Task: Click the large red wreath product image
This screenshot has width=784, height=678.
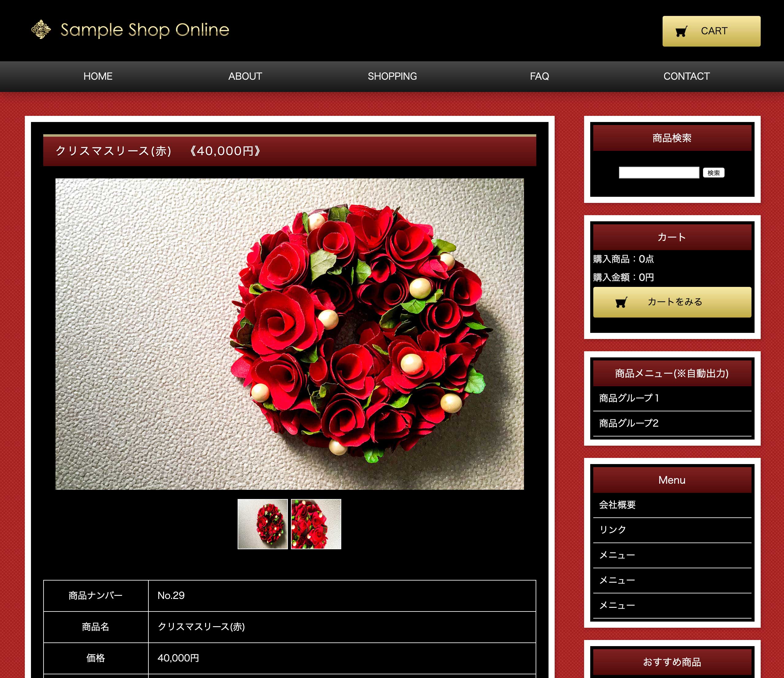Action: click(x=289, y=334)
